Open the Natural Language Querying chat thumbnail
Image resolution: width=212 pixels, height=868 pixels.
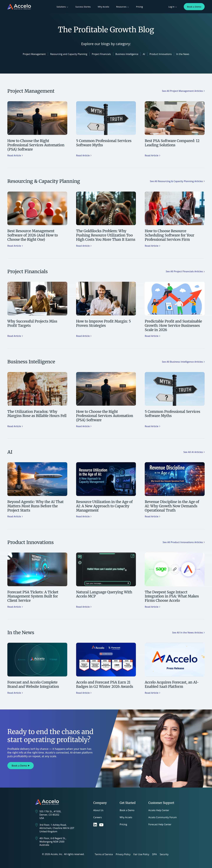pos(106,569)
